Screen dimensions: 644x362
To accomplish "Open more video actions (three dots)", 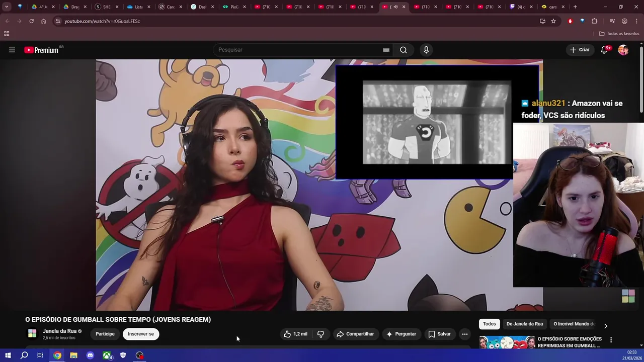I will pos(465,334).
